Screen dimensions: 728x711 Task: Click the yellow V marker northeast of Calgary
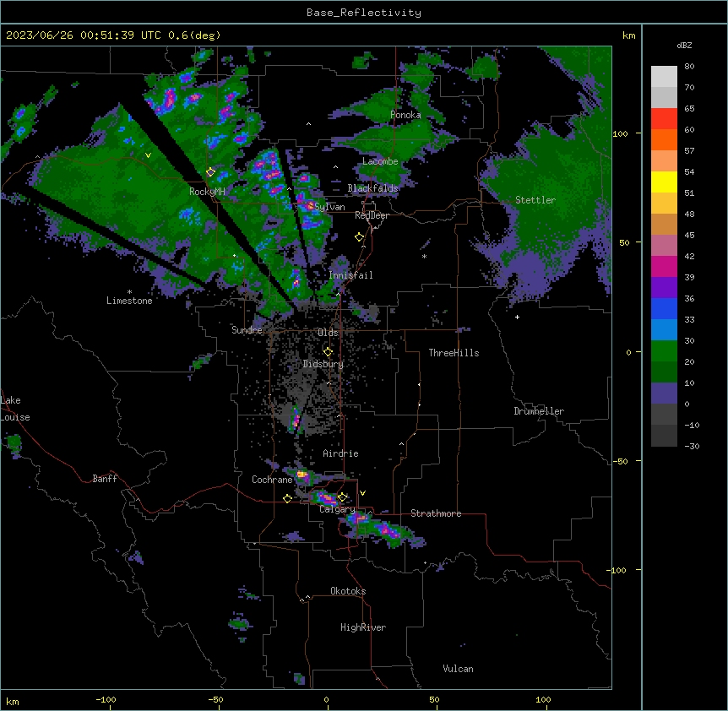coord(362,493)
